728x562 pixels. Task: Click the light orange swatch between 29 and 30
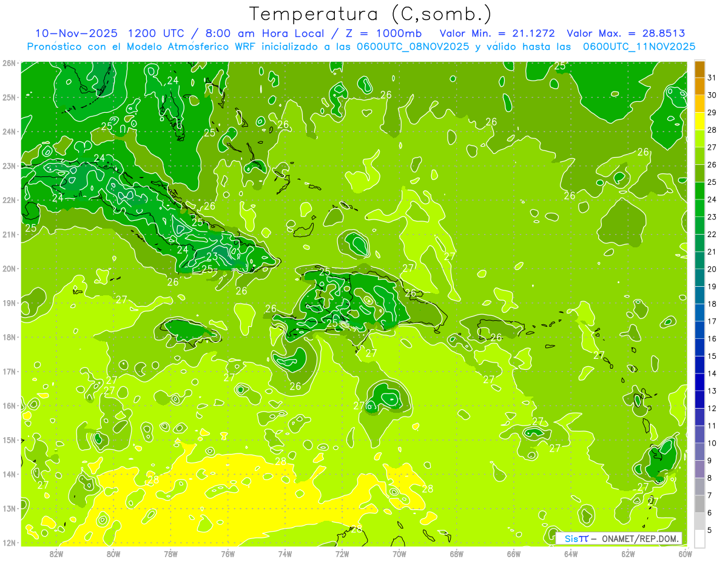[x=699, y=104]
